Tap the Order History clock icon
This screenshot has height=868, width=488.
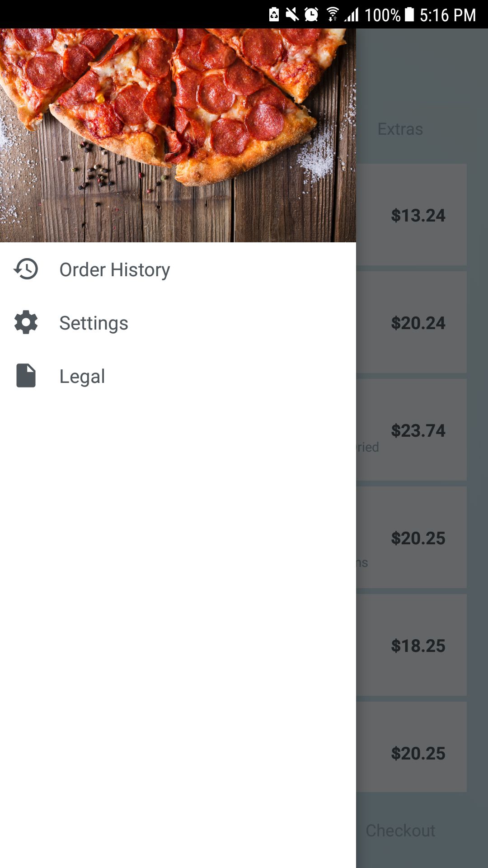pos(26,269)
